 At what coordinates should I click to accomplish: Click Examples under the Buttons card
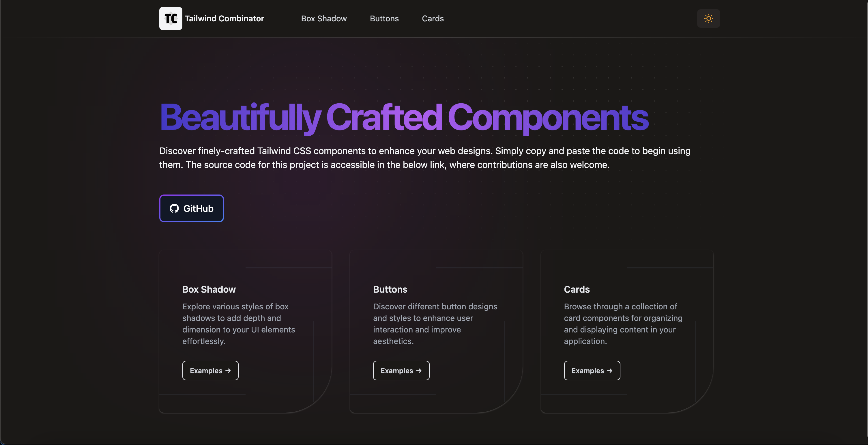(401, 371)
